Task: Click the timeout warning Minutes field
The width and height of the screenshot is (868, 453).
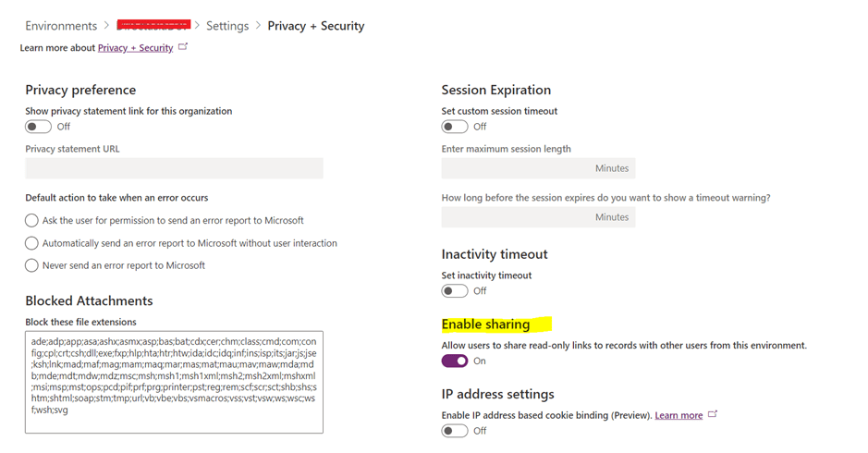Action: 538,217
